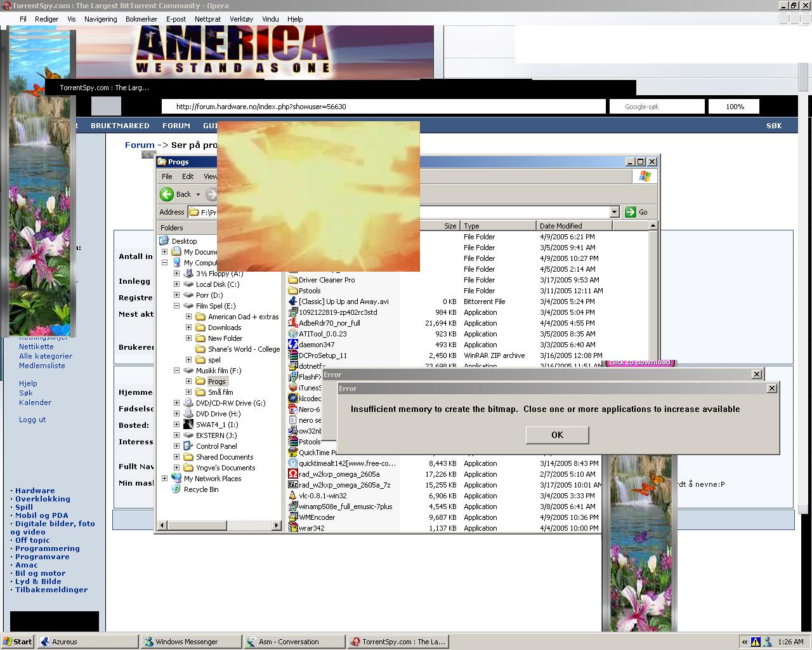
Task: Select the daemon347 lightning icon
Action: coord(293,345)
